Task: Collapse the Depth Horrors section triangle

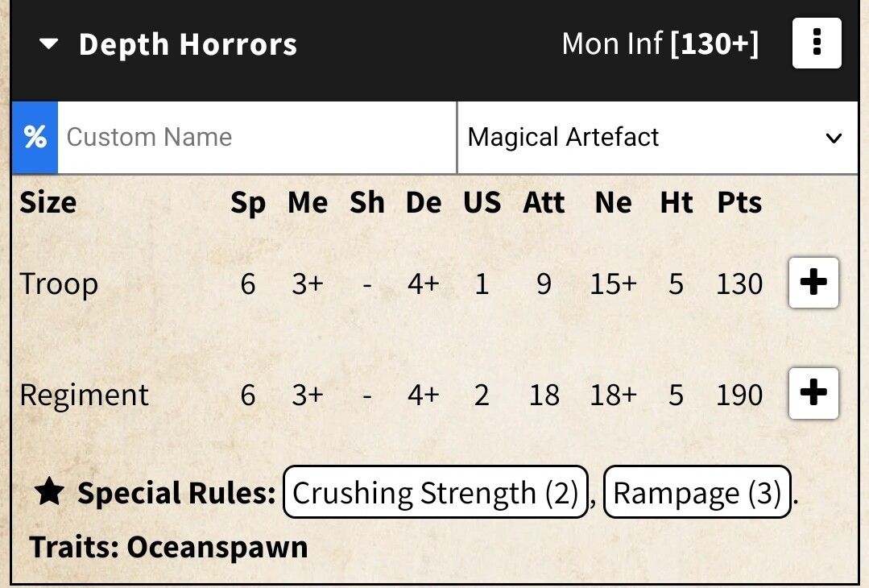Action: click(48, 44)
